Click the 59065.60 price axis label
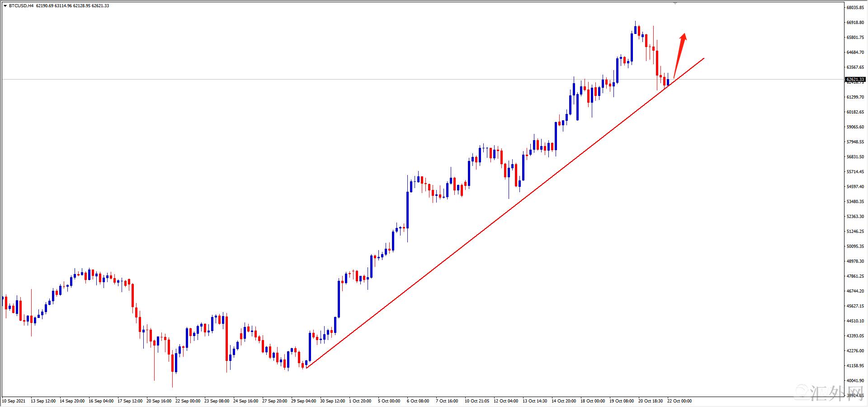 [x=855, y=127]
